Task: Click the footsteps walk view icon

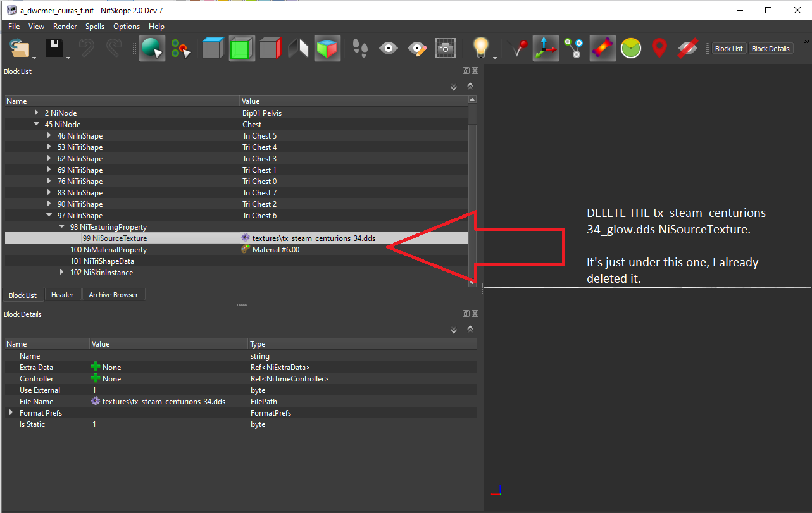Action: [360, 48]
